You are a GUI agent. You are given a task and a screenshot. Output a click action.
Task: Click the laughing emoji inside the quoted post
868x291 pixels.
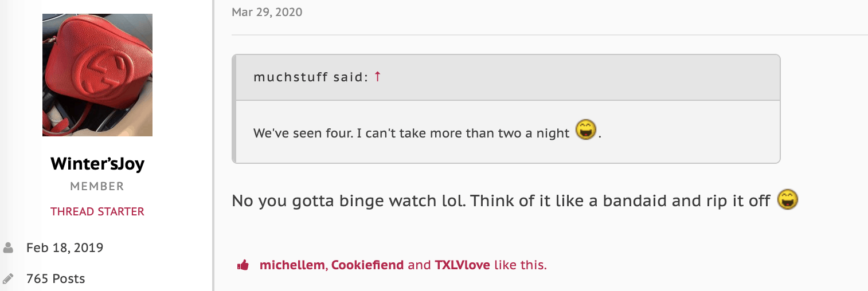pos(586,131)
